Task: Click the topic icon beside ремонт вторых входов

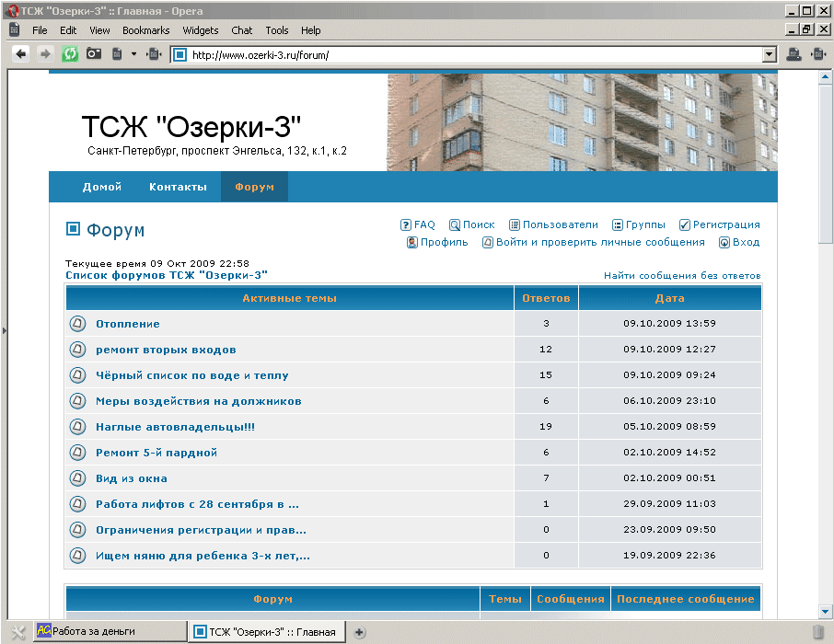Action: pyautogui.click(x=77, y=350)
